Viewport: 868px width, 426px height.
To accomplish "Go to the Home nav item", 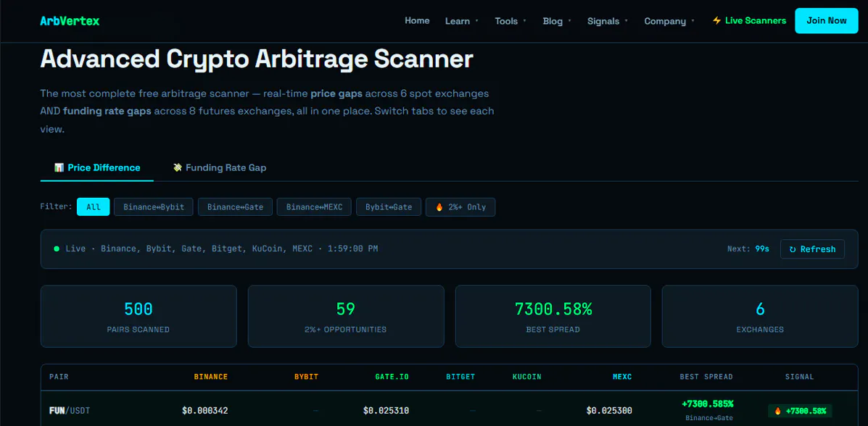I will pos(417,20).
